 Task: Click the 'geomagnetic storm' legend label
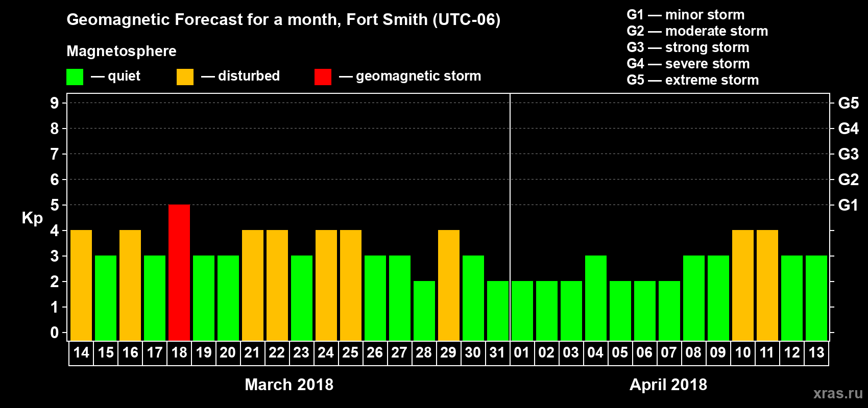pyautogui.click(x=419, y=76)
